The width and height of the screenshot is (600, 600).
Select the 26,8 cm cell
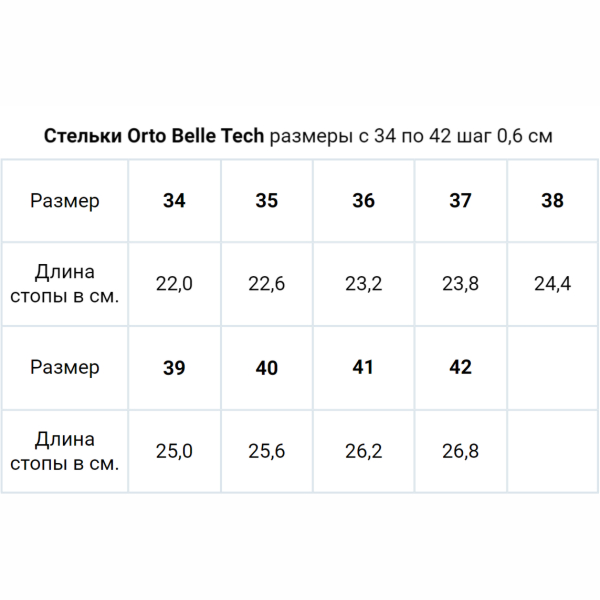point(460,451)
